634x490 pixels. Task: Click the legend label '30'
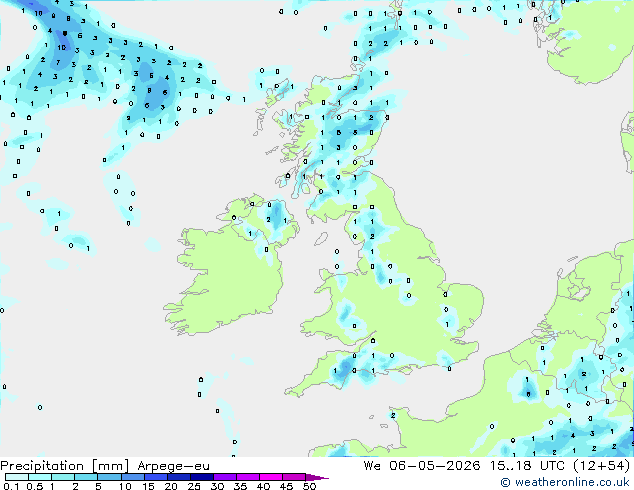[217, 486]
